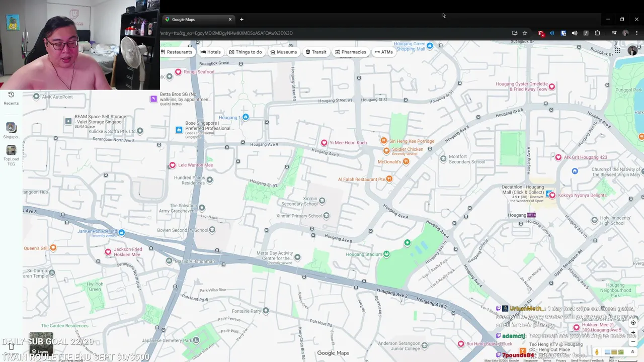Image resolution: width=644 pixels, height=362 pixels.
Task: Open the Chrome profile avatar in toolbar
Action: [x=625, y=33]
